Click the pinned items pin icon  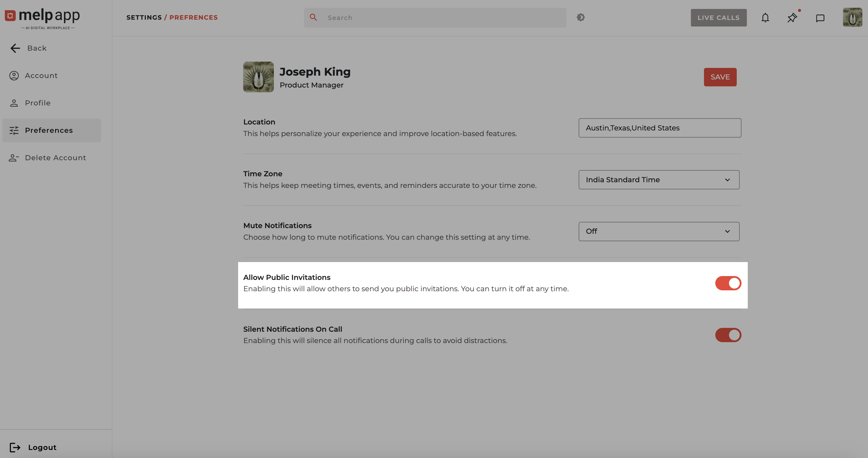pos(792,18)
